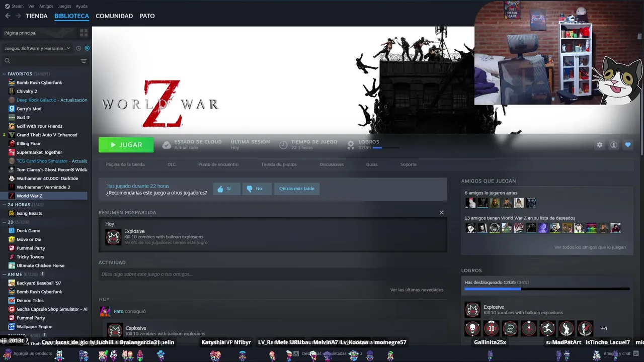Viewport: 644px width, 362px height.
Task: Collapse the FAVORITOS collection
Action: (x=5, y=74)
